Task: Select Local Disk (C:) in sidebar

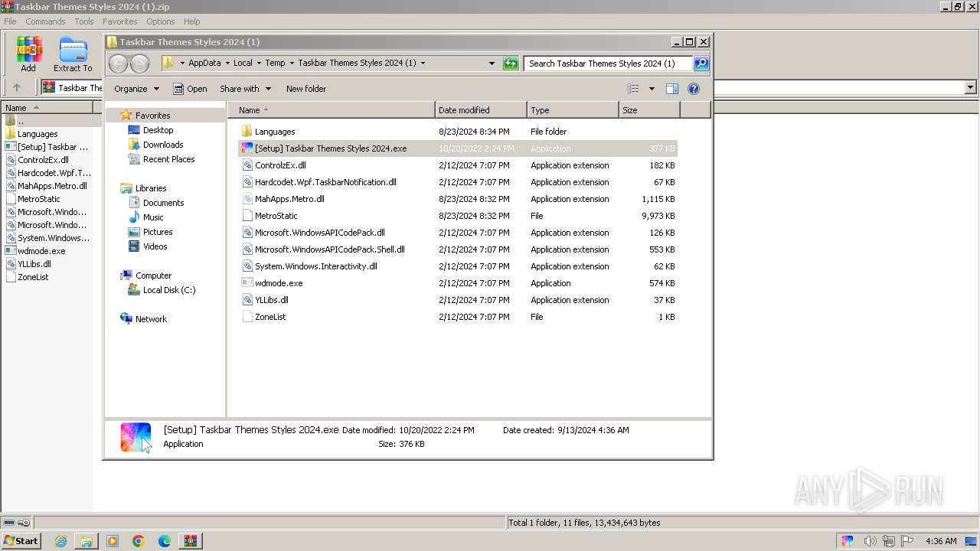Action: point(168,290)
